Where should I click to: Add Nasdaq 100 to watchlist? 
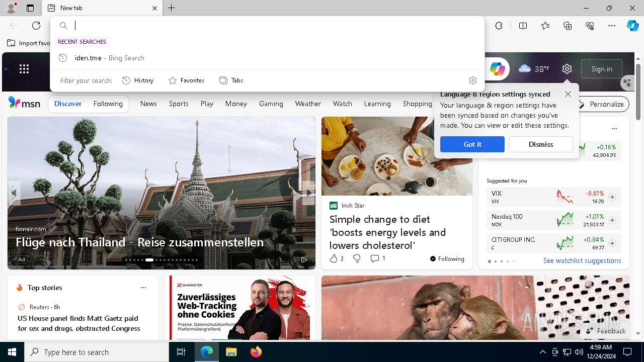click(x=612, y=220)
